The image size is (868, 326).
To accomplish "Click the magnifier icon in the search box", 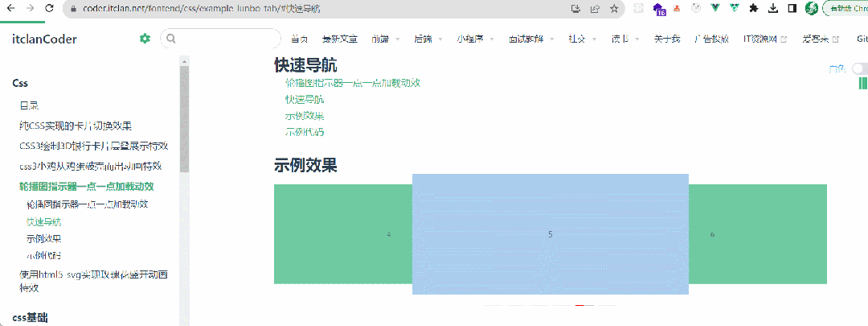I will 171,39.
